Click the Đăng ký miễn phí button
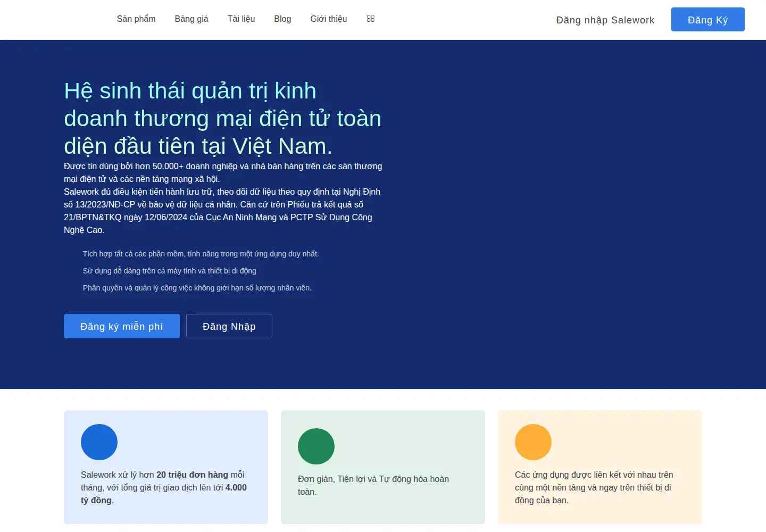 point(122,326)
